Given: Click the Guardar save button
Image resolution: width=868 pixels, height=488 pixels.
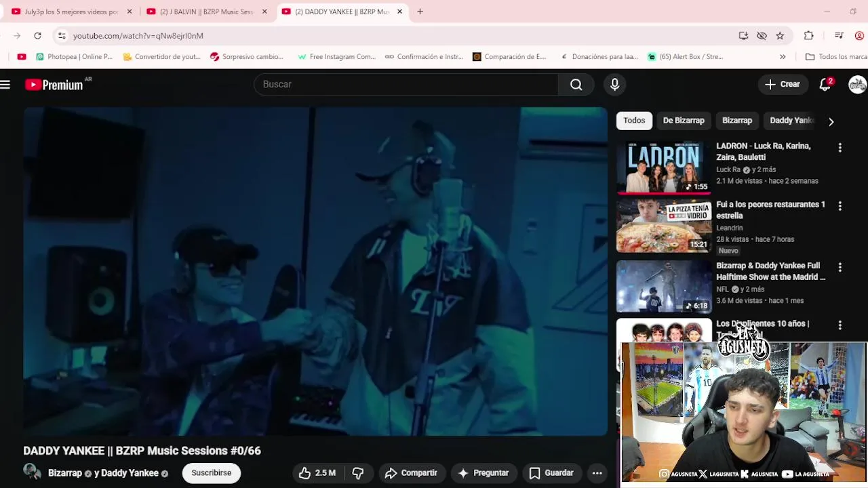Looking at the screenshot, I should 551,473.
